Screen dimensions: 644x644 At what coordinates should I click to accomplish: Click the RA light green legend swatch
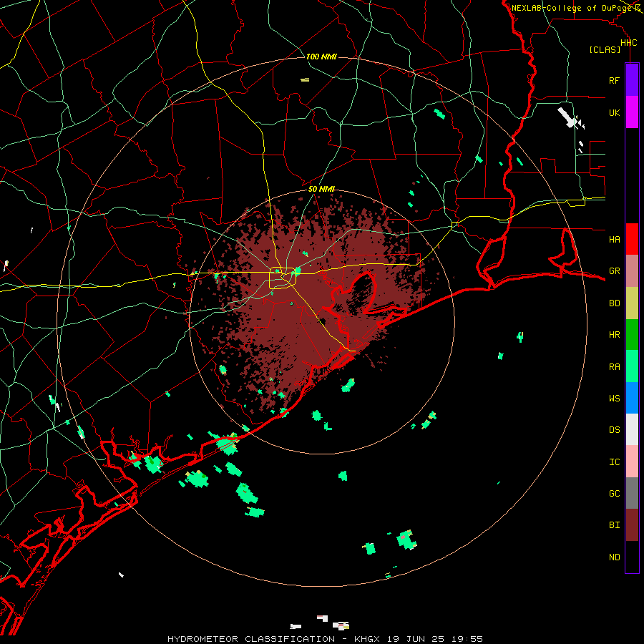632,366
